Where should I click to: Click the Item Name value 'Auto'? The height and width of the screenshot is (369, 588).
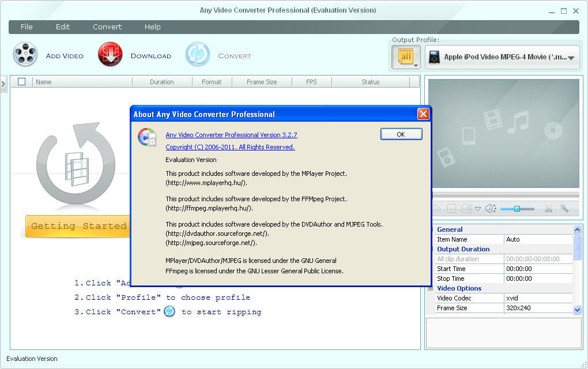pyautogui.click(x=538, y=239)
